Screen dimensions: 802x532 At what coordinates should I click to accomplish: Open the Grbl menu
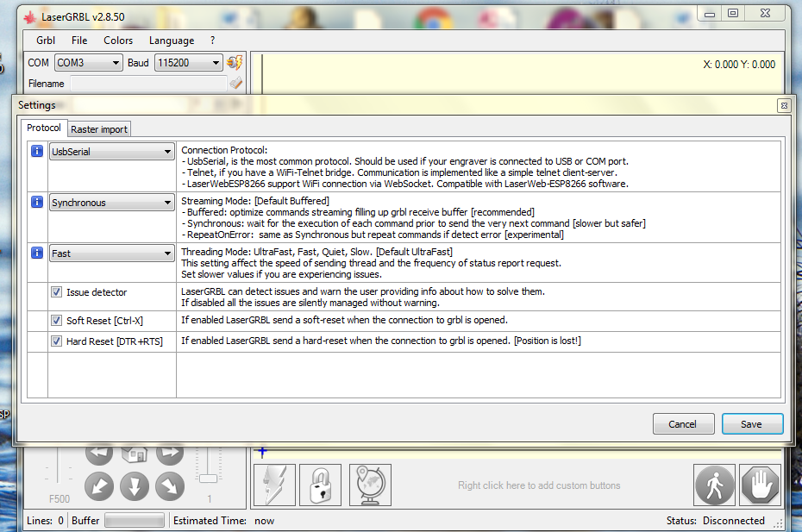pyautogui.click(x=46, y=41)
